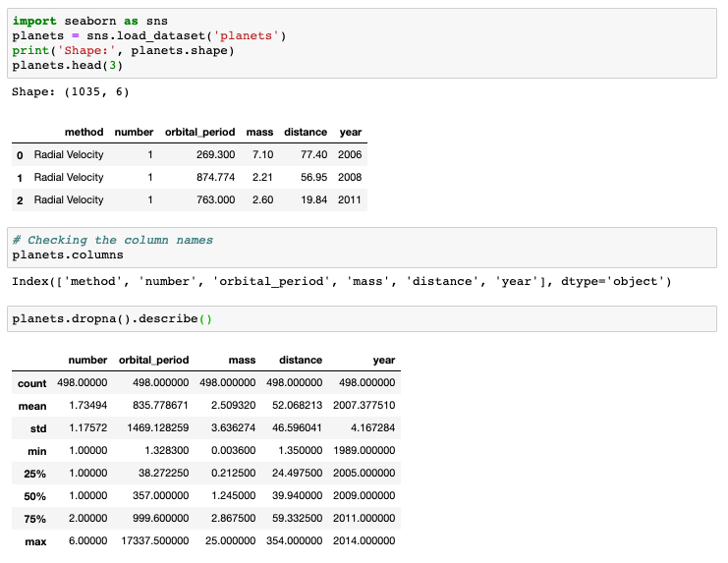
Task: Select max year value 2014.000000
Action: click(364, 540)
